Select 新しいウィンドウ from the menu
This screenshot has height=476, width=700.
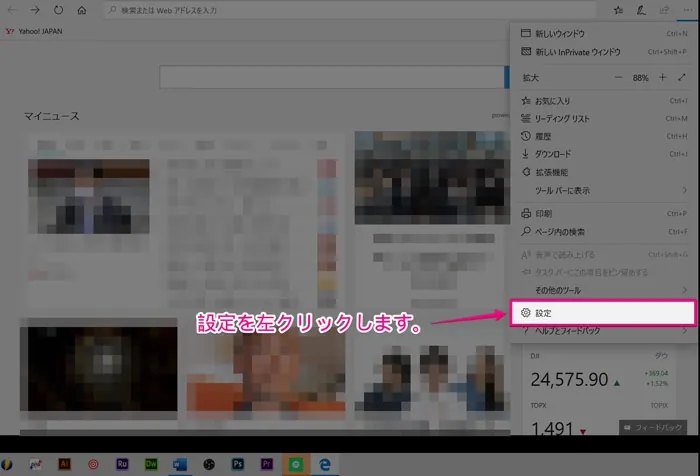(604, 33)
